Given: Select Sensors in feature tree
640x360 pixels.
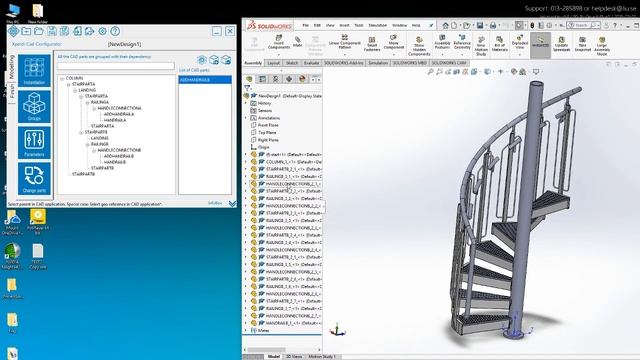Looking at the screenshot, I should point(265,111).
